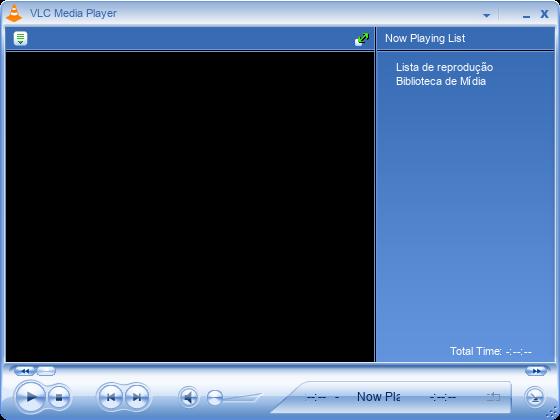The width and height of the screenshot is (560, 420).
Task: Skip to the previous track
Action: tap(111, 397)
